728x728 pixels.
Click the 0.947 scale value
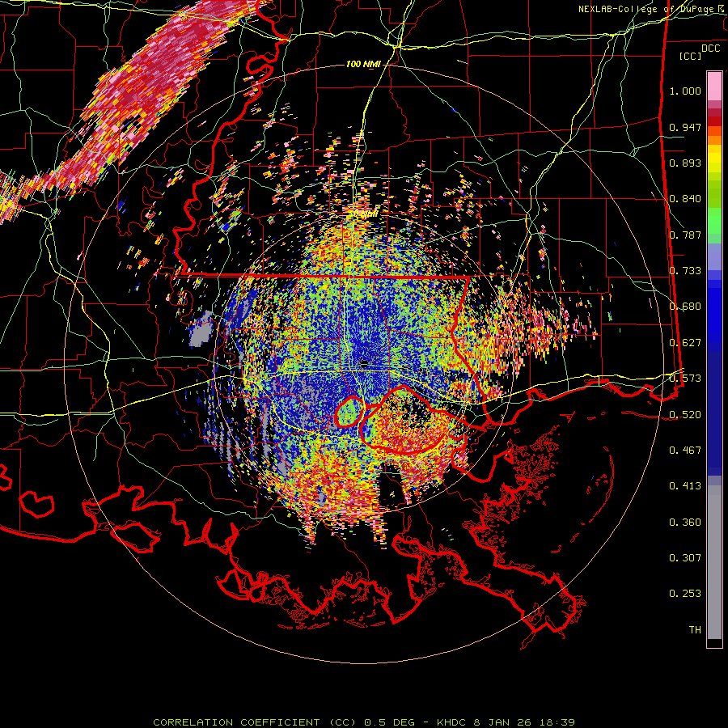[x=685, y=127]
